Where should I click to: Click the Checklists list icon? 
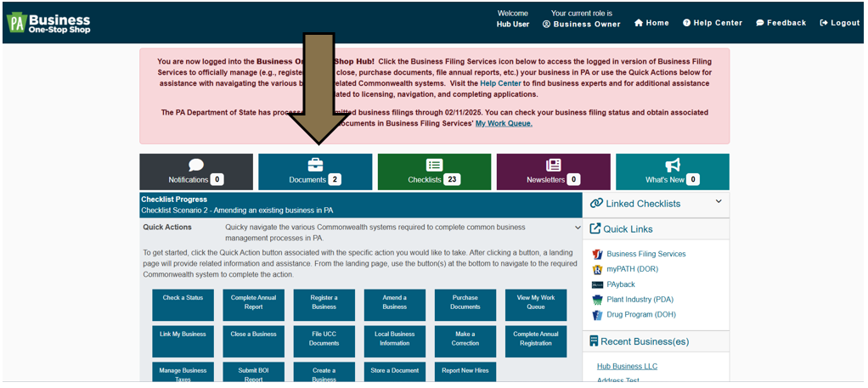[434, 165]
